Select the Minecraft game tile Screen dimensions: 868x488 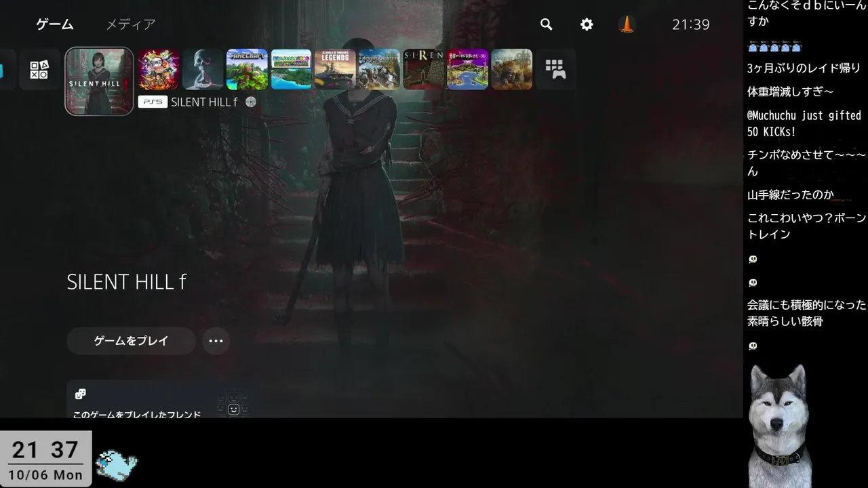click(x=247, y=69)
